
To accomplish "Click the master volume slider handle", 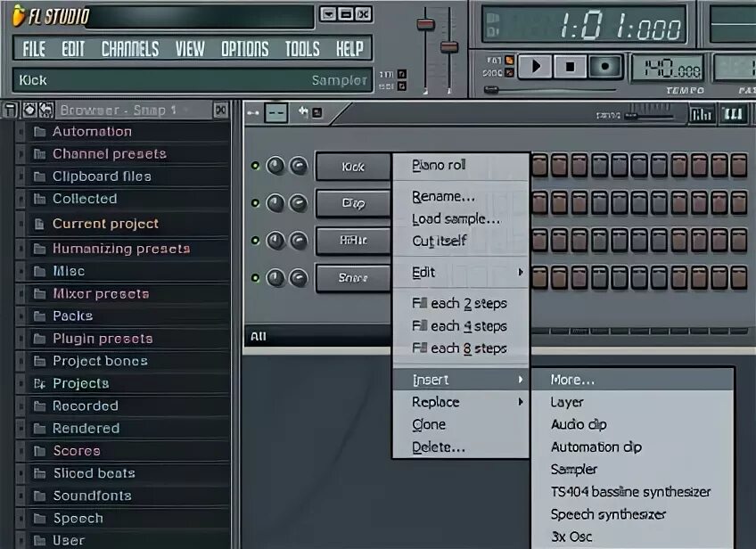I will pos(426,24).
